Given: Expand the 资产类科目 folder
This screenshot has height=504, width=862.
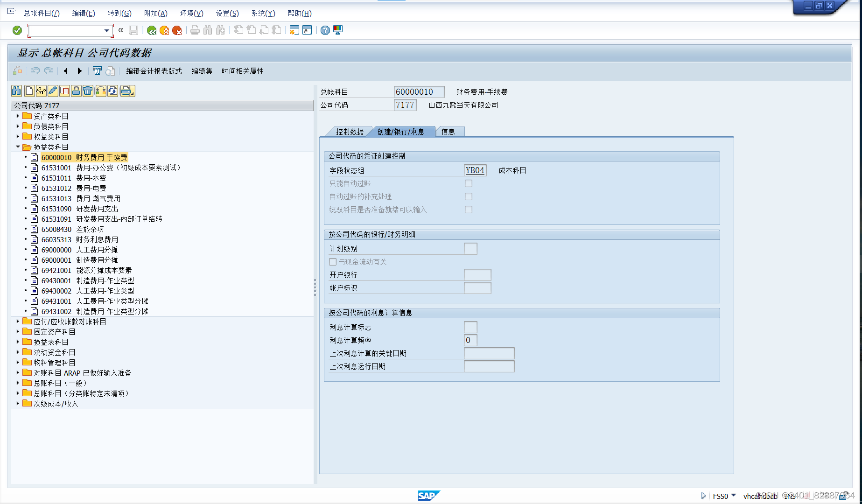Looking at the screenshot, I should tap(18, 116).
